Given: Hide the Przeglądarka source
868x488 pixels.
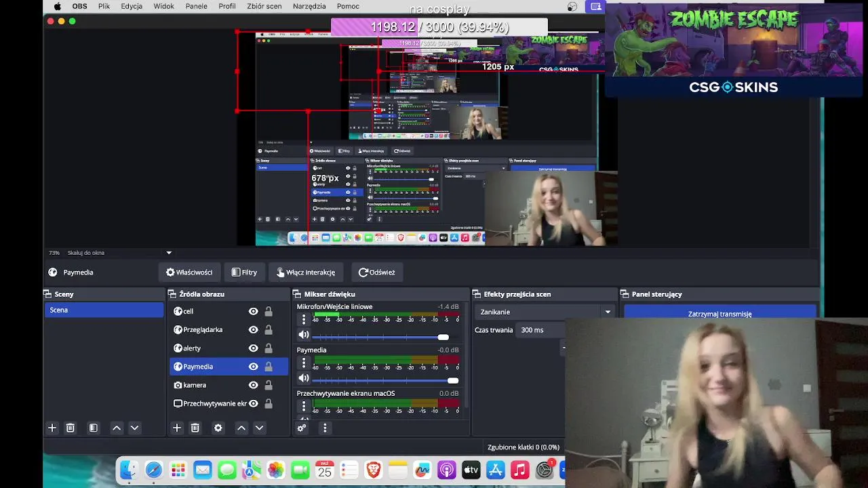Looking at the screenshot, I should point(253,329).
